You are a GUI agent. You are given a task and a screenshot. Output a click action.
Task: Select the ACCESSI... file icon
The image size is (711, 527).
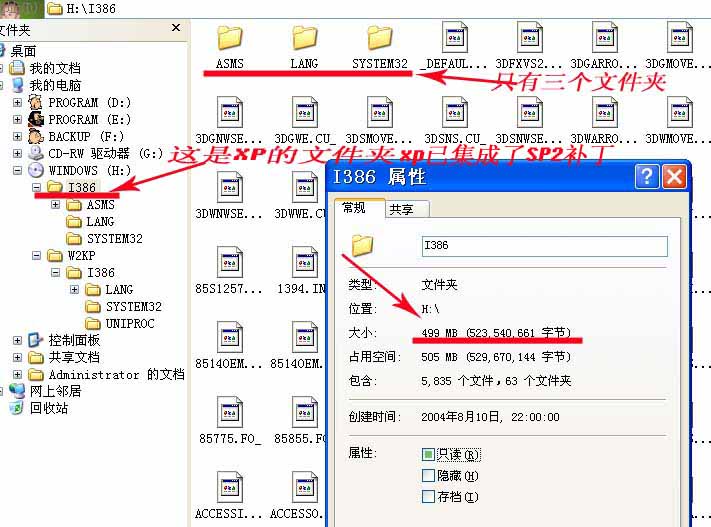click(229, 487)
